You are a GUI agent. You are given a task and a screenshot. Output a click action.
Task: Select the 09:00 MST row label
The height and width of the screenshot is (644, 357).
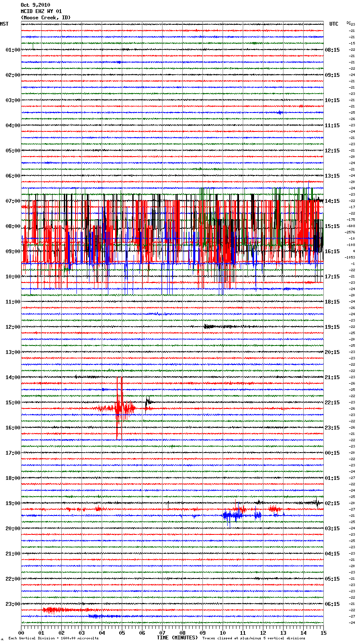(x=13, y=251)
